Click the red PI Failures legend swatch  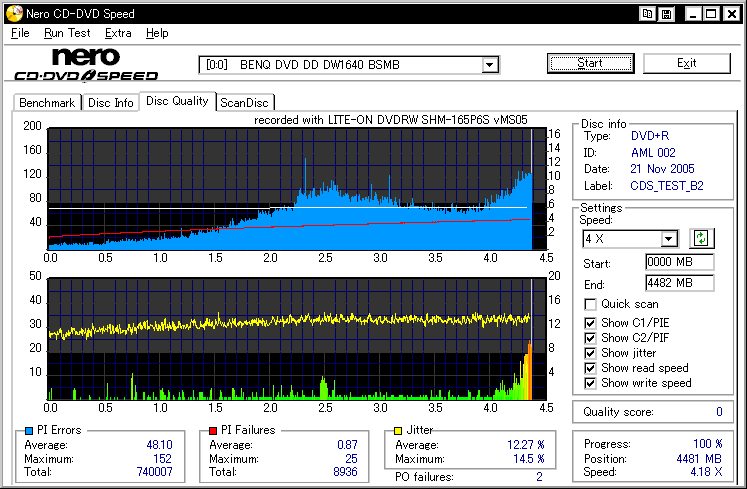213,430
